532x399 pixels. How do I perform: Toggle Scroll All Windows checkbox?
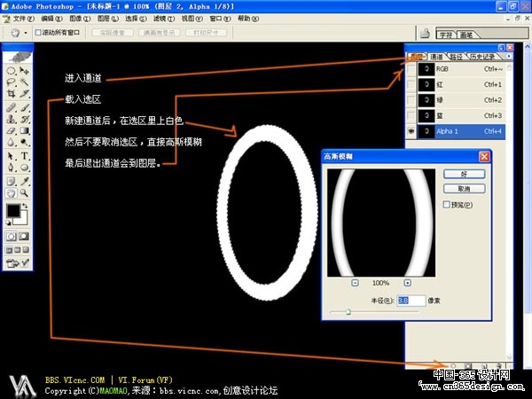click(x=38, y=32)
